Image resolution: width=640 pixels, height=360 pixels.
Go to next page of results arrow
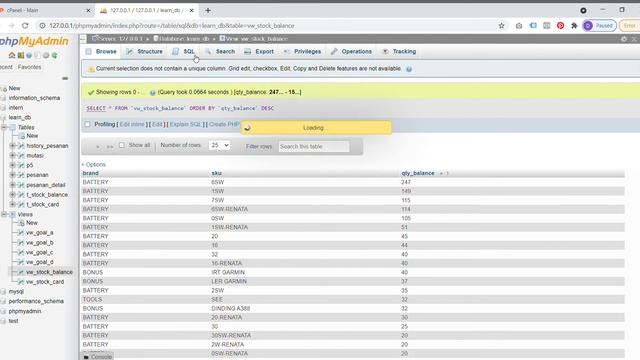[x=97, y=146]
